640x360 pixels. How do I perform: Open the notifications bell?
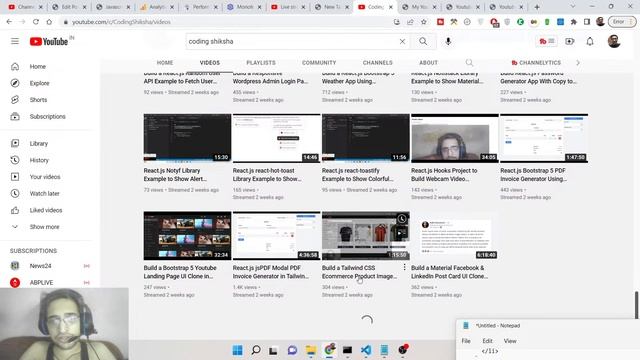[590, 41]
